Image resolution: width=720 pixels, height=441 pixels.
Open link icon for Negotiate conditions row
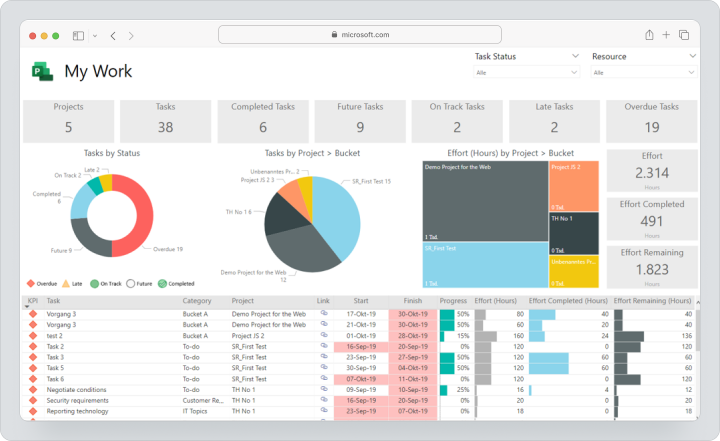coord(324,389)
